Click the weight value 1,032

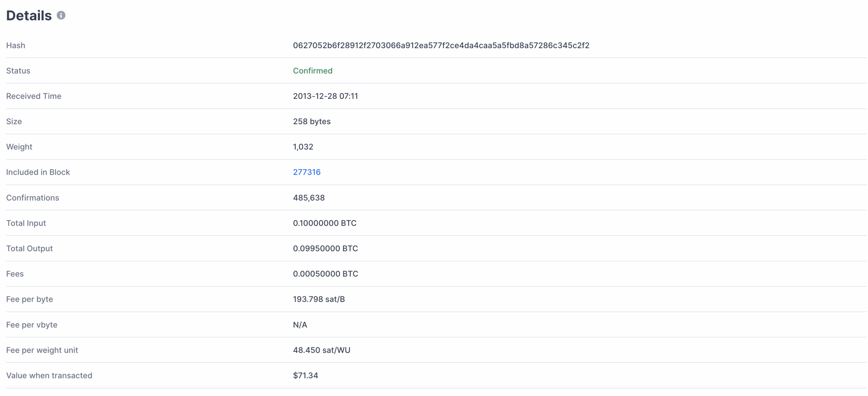click(303, 147)
